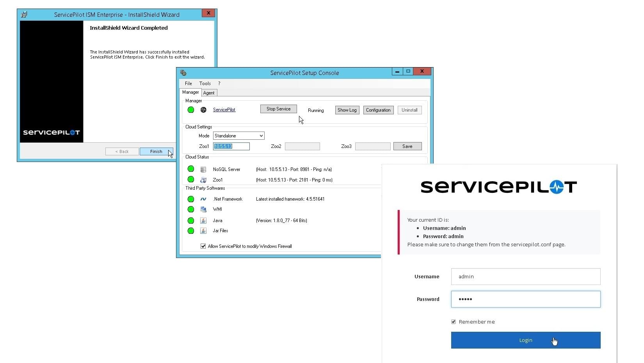Click the Setup Console gear title icon
Image resolution: width=644 pixels, height=363 pixels.
click(183, 73)
